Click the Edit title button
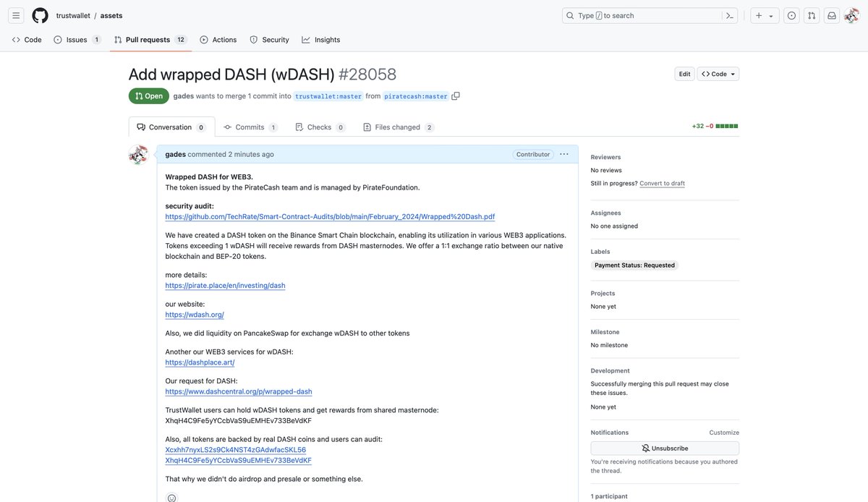The width and height of the screenshot is (868, 502). (684, 74)
